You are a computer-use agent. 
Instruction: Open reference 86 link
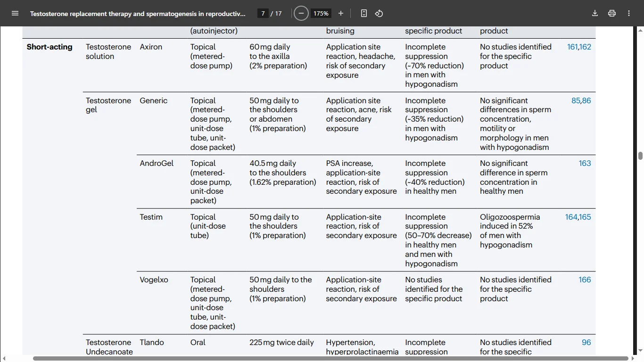586,100
